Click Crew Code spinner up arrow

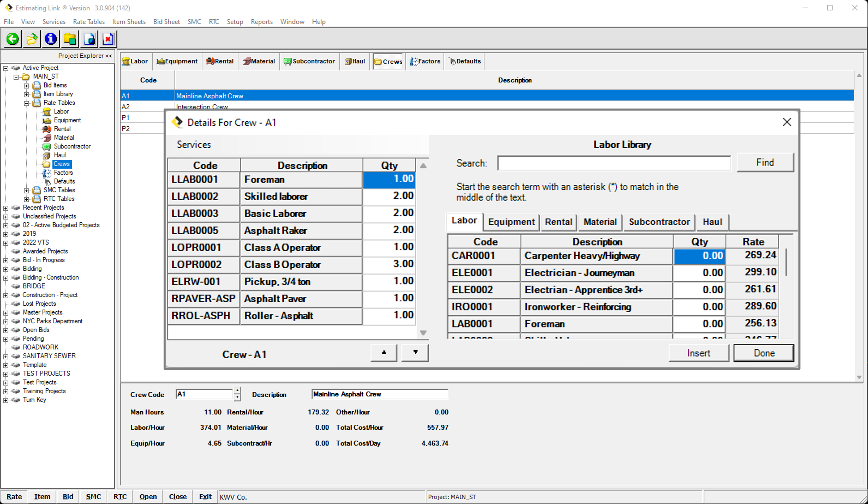coord(237,391)
